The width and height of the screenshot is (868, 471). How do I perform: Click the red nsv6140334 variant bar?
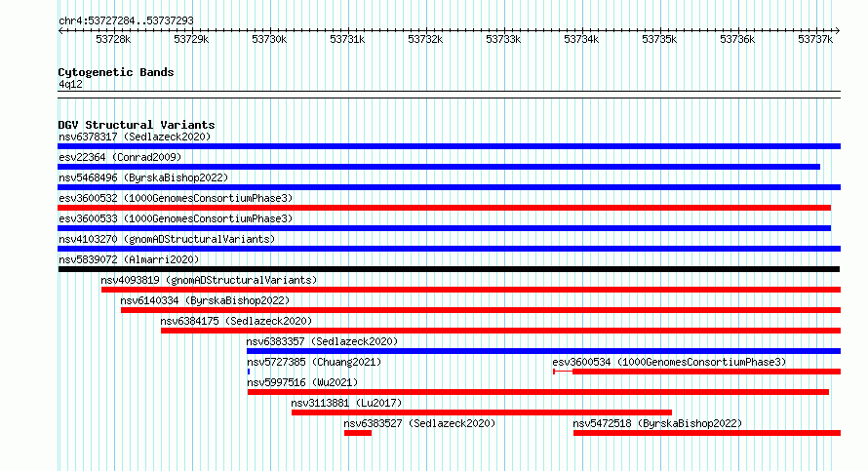(x=481, y=310)
